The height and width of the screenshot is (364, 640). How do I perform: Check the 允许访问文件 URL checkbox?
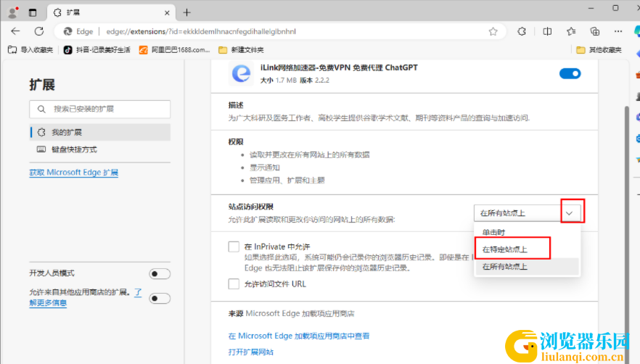[x=234, y=284]
